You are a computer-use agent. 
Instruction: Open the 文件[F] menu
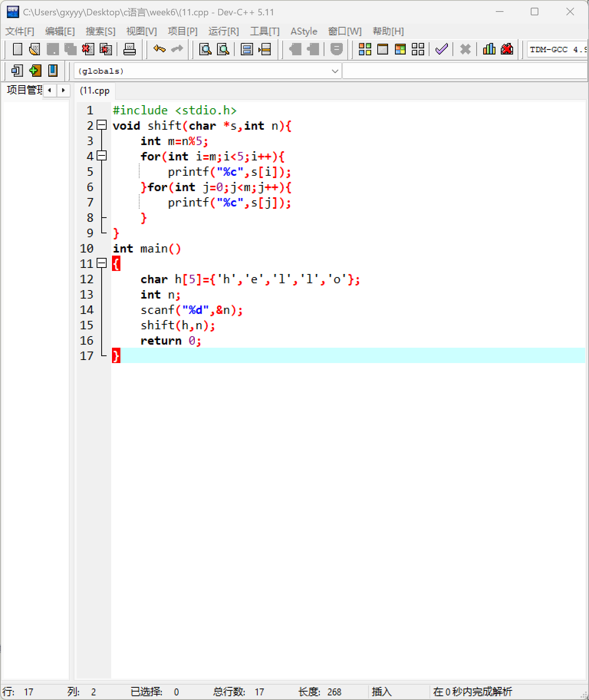pos(20,31)
